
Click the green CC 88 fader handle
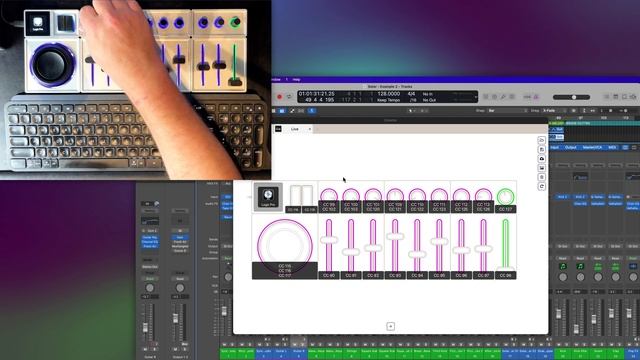coord(505,269)
